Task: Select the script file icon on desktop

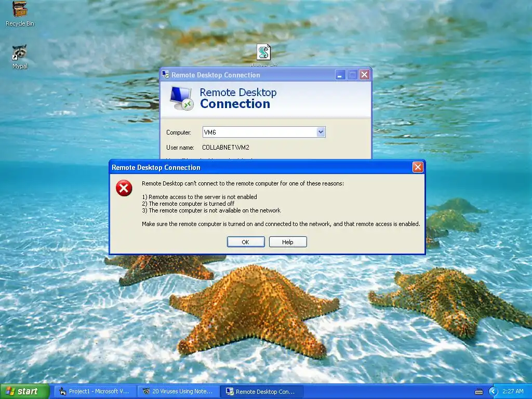Action: tap(263, 52)
